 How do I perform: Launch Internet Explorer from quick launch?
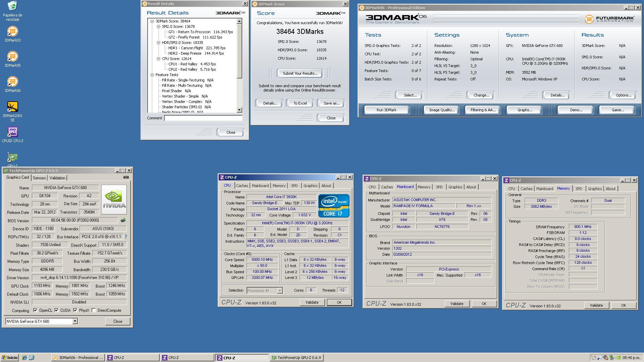click(24, 358)
